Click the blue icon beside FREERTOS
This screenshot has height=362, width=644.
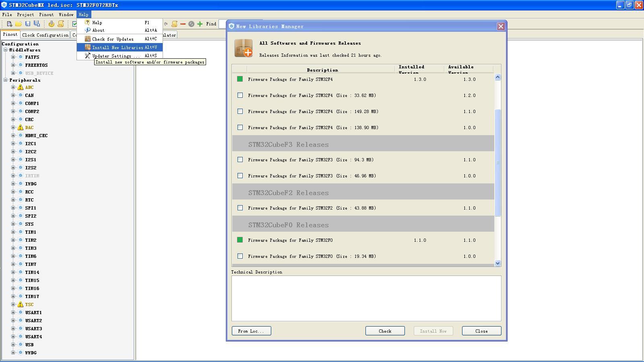[21, 65]
